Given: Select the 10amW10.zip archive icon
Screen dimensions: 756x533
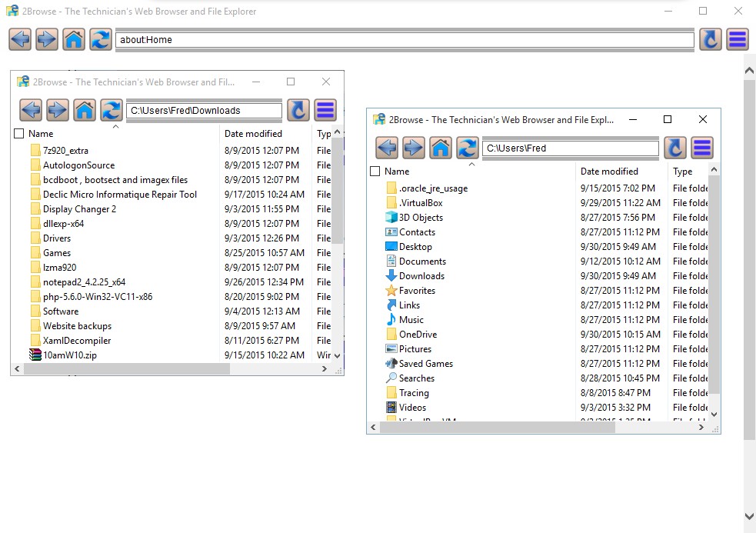Looking at the screenshot, I should [35, 355].
